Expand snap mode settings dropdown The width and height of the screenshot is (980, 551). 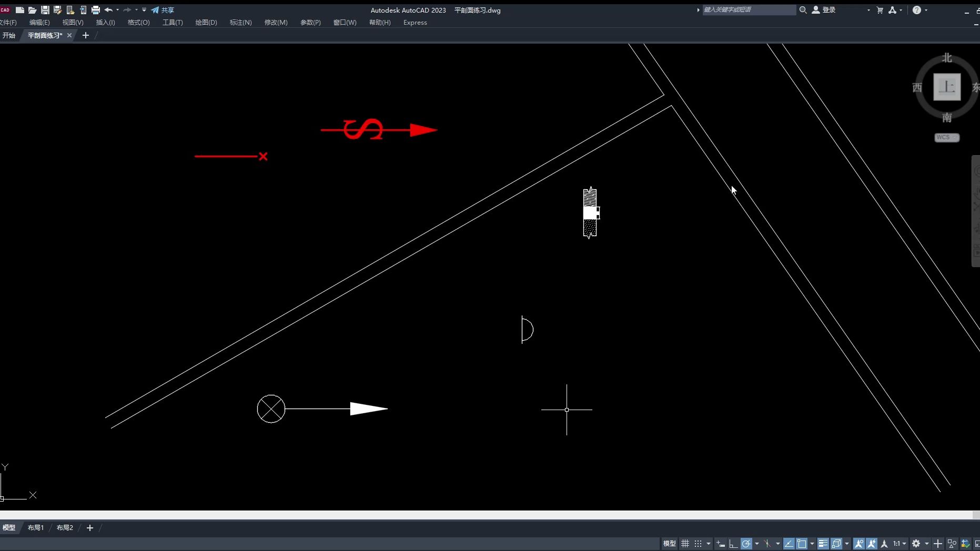click(x=709, y=544)
